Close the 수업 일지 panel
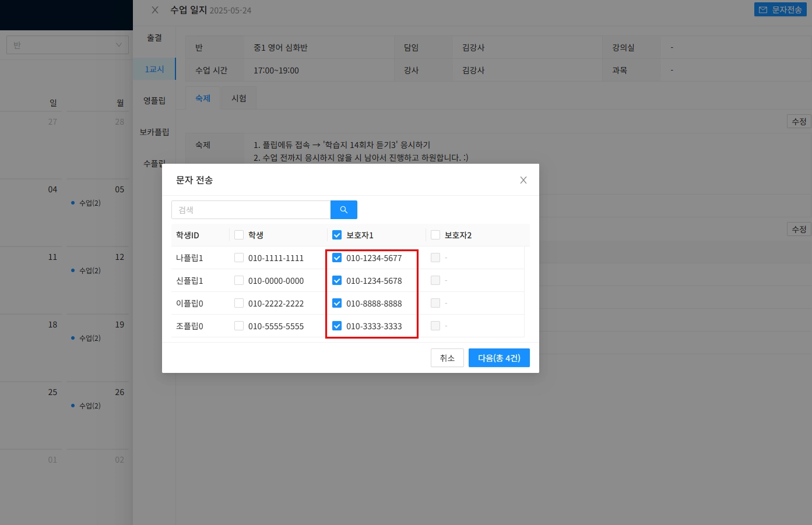The image size is (812, 525). click(155, 10)
